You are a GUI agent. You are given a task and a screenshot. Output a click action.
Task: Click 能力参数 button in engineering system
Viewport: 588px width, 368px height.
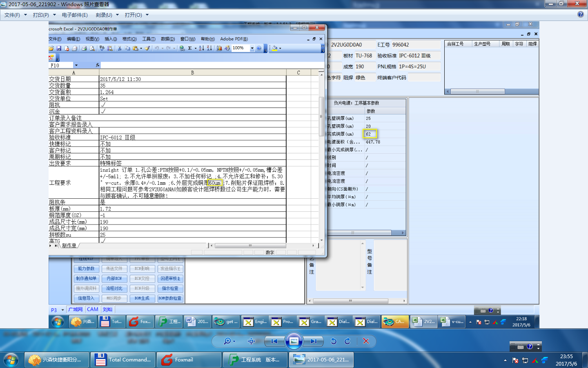coord(86,269)
